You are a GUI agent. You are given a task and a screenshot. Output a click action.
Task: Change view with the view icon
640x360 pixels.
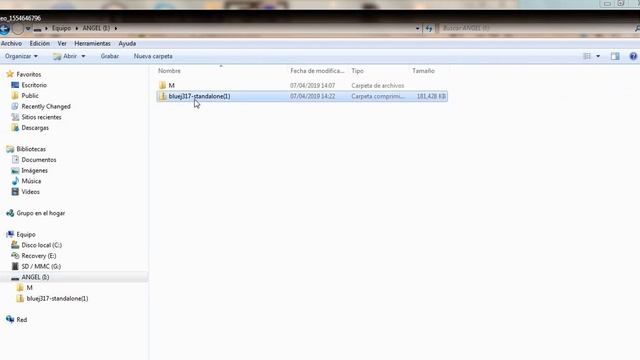(x=587, y=56)
